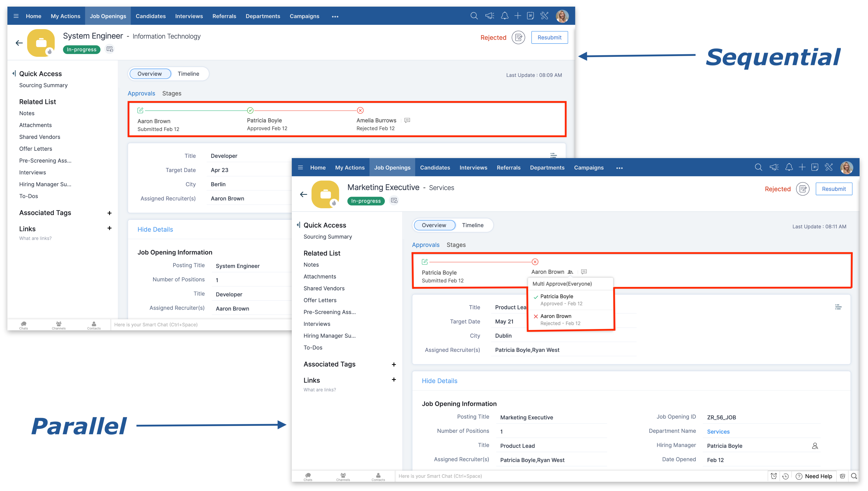Screen dimensions: 868x491
Task: Click the multi-approver people icon beside Aaron Brown
Action: pyautogui.click(x=570, y=272)
